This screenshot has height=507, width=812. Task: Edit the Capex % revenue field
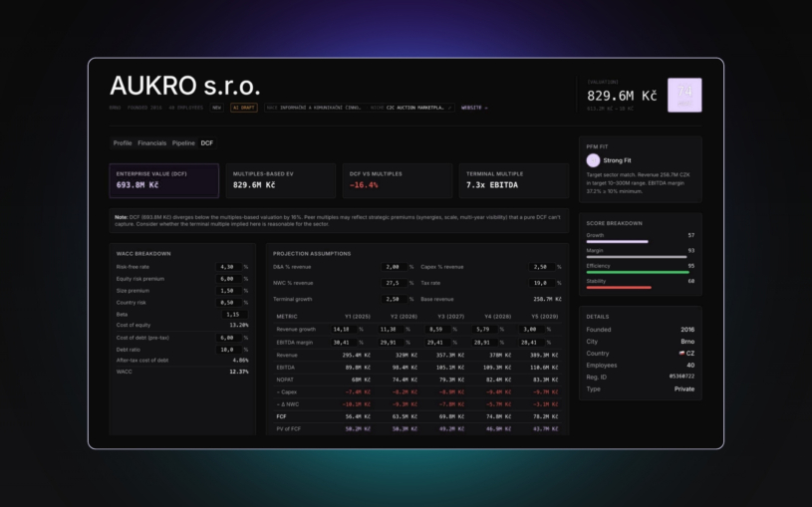[542, 267]
